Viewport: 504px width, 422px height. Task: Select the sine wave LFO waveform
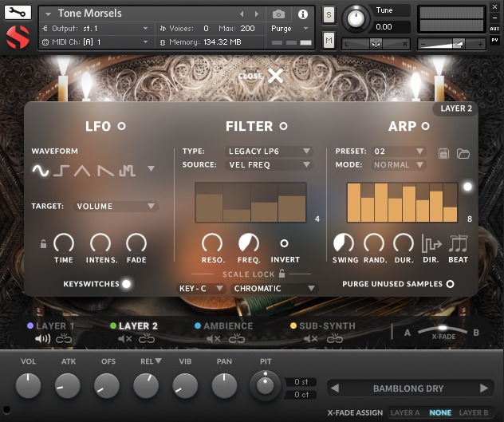[x=40, y=169]
